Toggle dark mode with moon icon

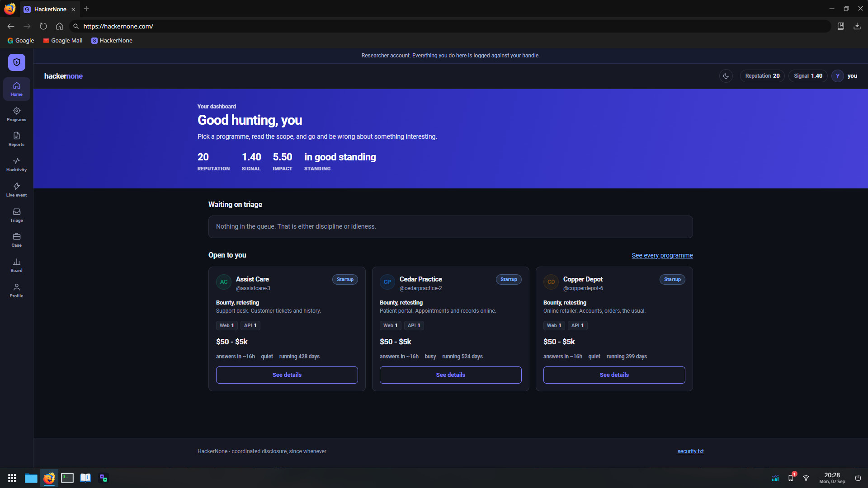point(726,76)
